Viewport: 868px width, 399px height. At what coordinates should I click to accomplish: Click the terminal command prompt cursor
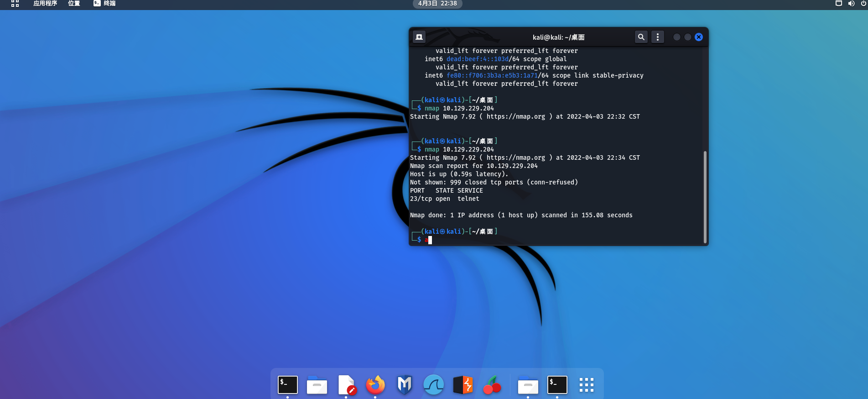click(x=430, y=240)
